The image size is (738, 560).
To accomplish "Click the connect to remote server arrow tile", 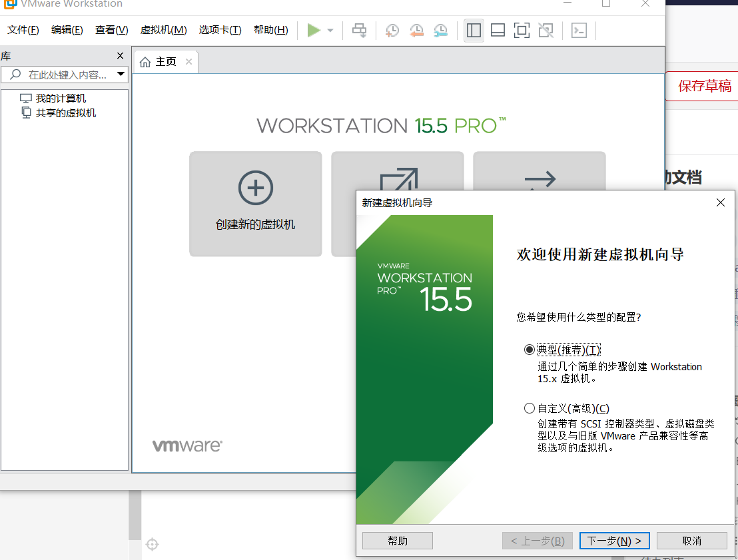I will (540, 179).
